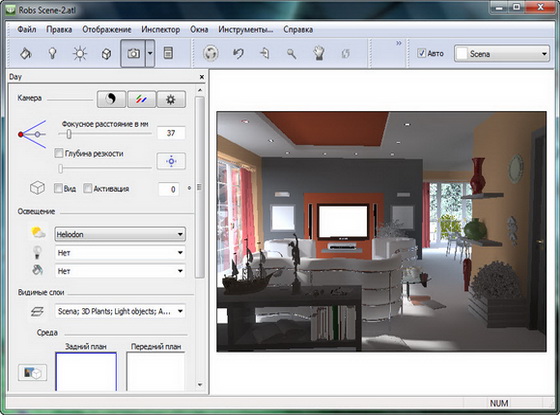560x415 pixels.
Task: Select the paint bucket shader tool
Action: [26, 54]
